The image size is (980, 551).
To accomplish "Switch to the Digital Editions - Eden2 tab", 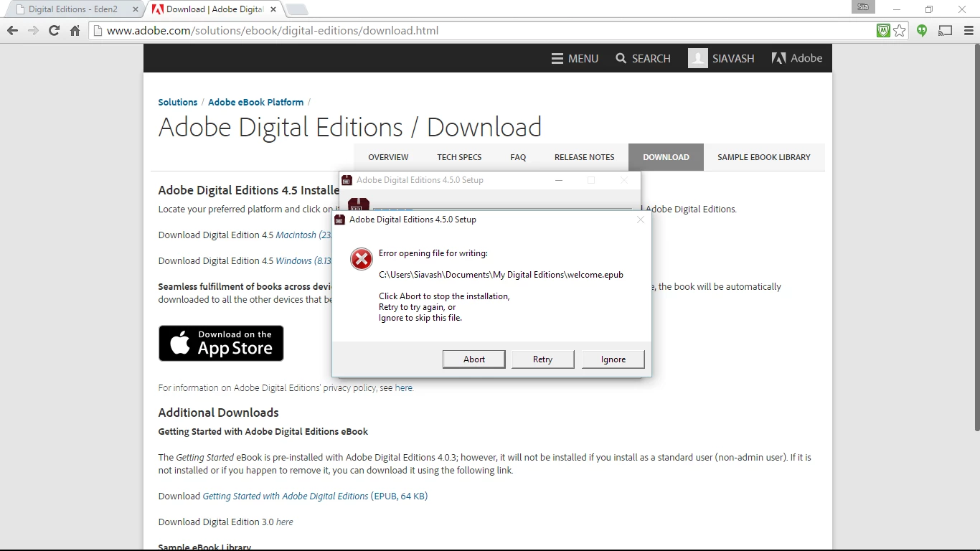I will (72, 9).
